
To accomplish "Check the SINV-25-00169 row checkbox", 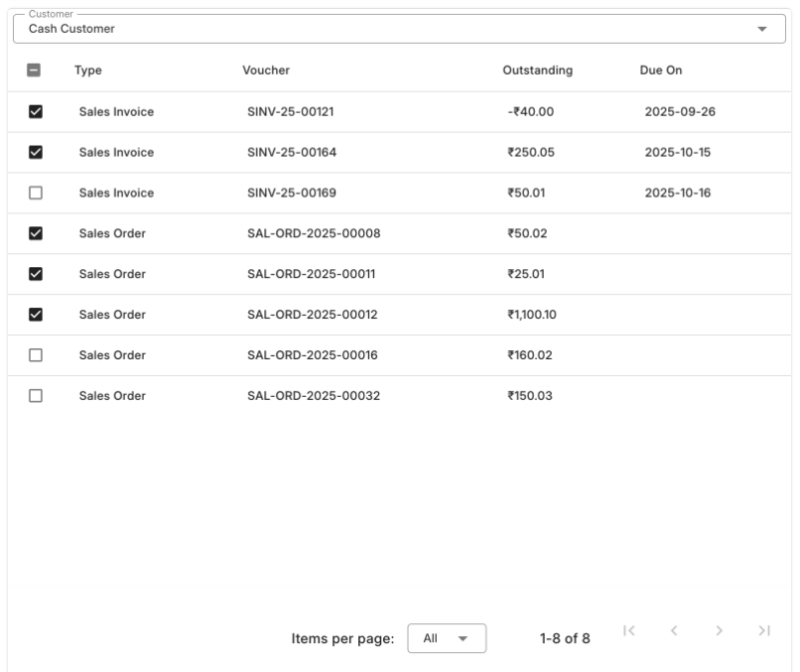I will (x=36, y=194).
